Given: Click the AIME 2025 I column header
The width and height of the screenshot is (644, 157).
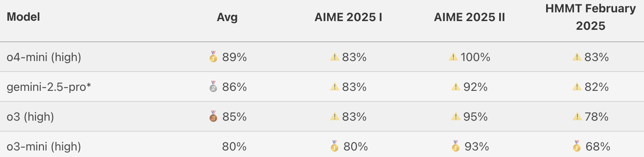Looking at the screenshot, I should (x=348, y=17).
